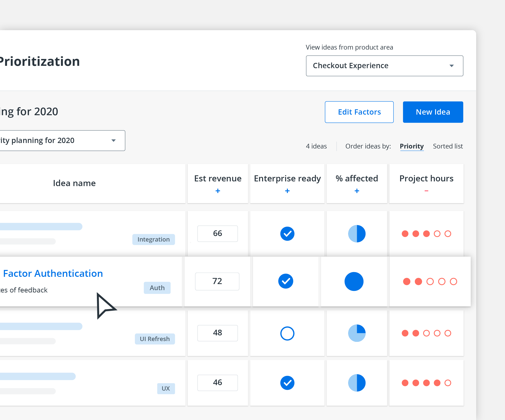Edit the Est revenue field showing 48
Screen dimensions: 505x420
(x=218, y=333)
